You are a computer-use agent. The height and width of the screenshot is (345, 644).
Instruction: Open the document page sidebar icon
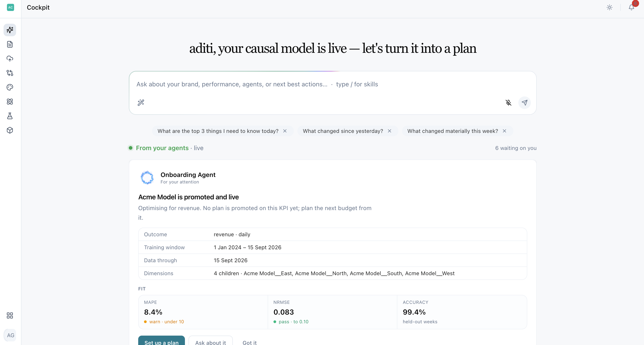click(10, 44)
